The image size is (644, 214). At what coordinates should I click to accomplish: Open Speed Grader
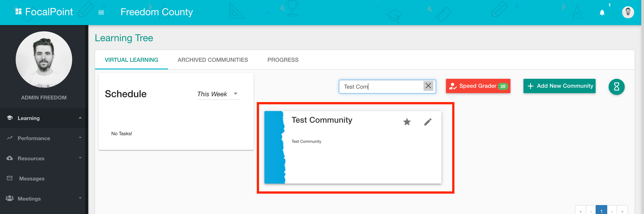click(x=478, y=86)
